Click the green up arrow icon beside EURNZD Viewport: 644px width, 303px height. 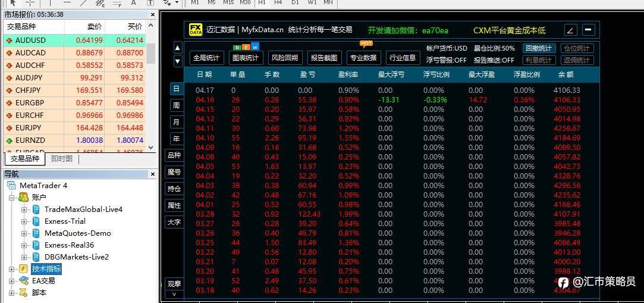tap(10, 140)
